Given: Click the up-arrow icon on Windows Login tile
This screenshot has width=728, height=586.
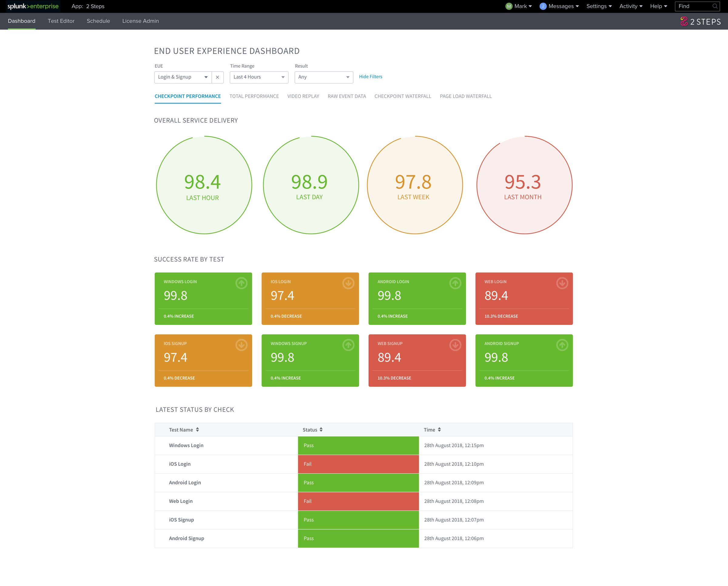Looking at the screenshot, I should [x=241, y=283].
